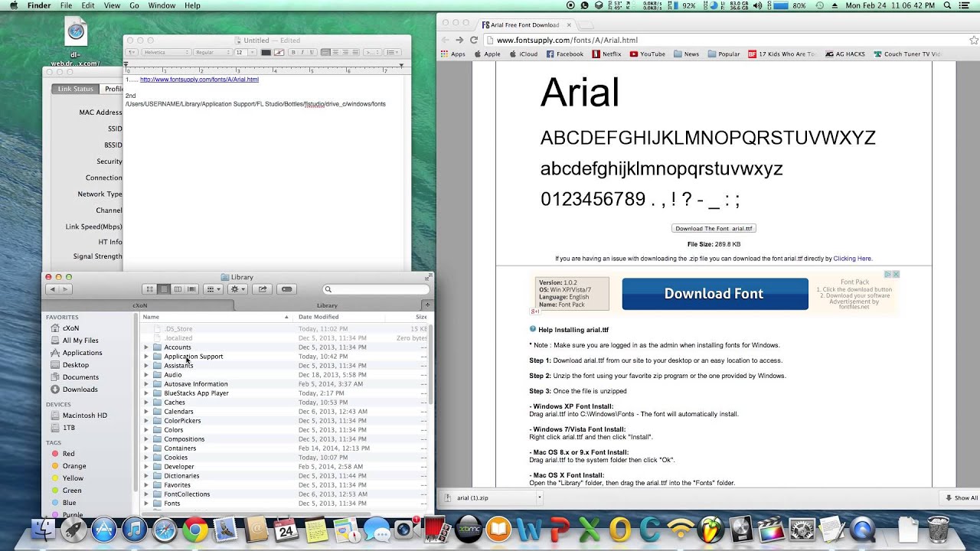Switch Finder to list view
This screenshot has height=551, width=980.
coord(163,289)
